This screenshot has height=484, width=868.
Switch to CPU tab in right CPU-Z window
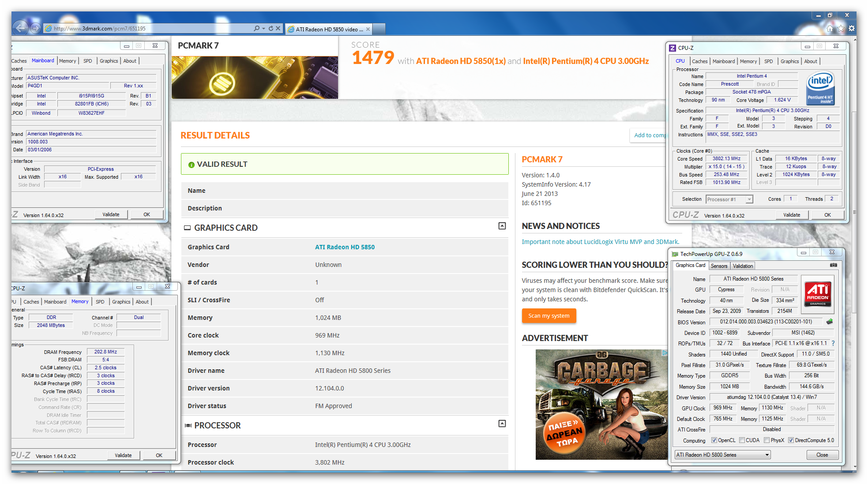coord(680,61)
